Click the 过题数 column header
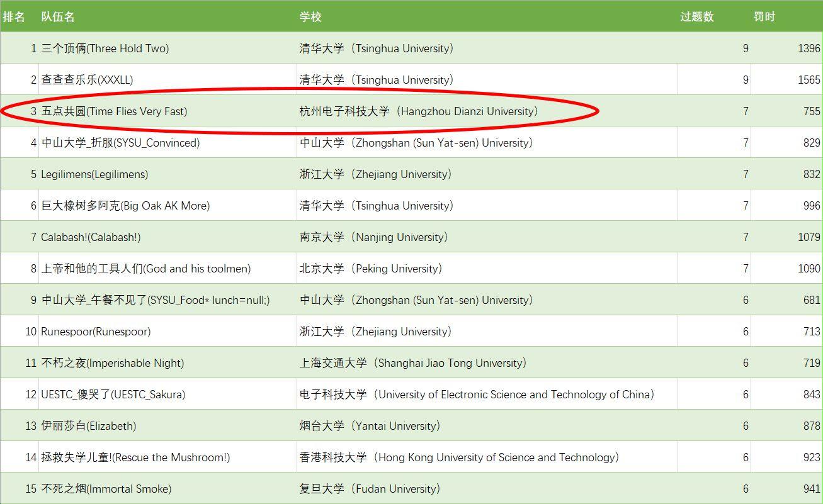This screenshot has width=823, height=504. click(697, 17)
